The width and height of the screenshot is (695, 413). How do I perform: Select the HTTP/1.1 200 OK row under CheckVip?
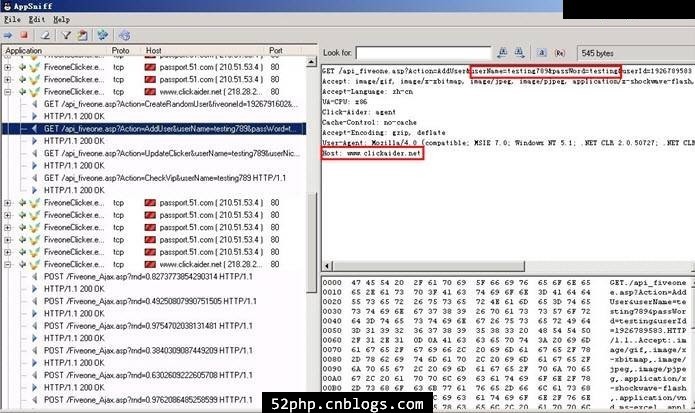(x=74, y=191)
